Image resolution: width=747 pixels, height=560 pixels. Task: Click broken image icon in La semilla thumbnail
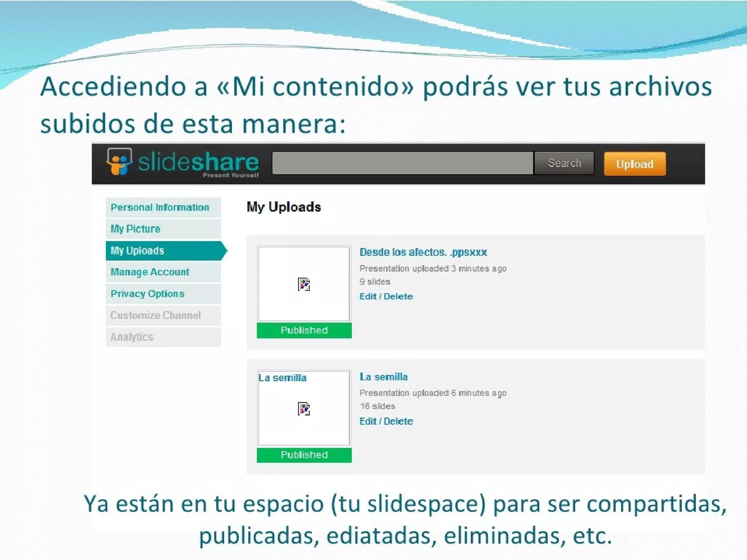(x=304, y=409)
